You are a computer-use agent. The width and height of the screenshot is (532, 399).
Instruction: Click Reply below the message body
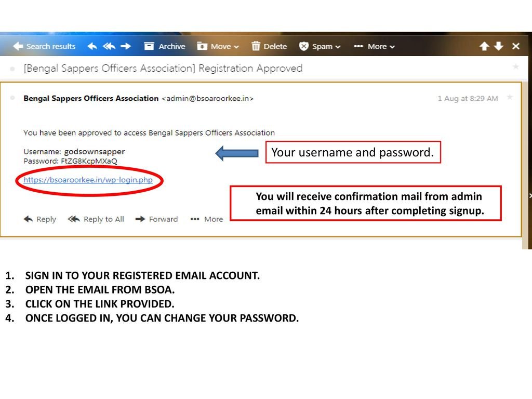point(40,219)
